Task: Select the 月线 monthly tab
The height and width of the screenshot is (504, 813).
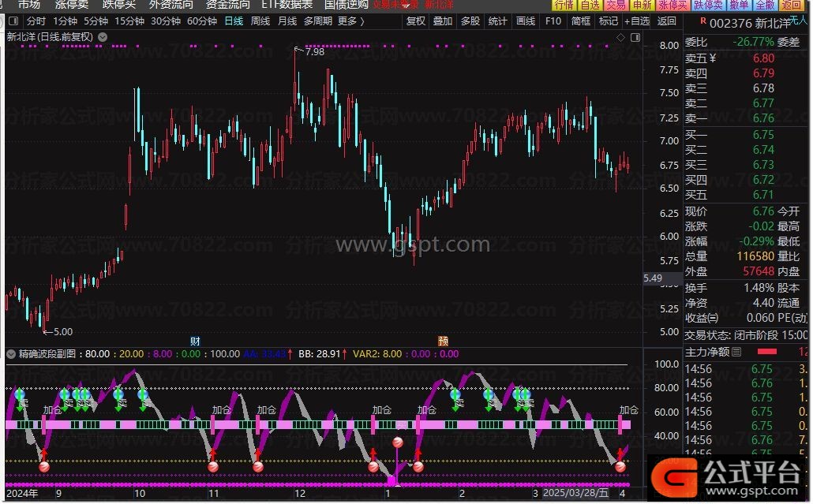Action: click(287, 21)
